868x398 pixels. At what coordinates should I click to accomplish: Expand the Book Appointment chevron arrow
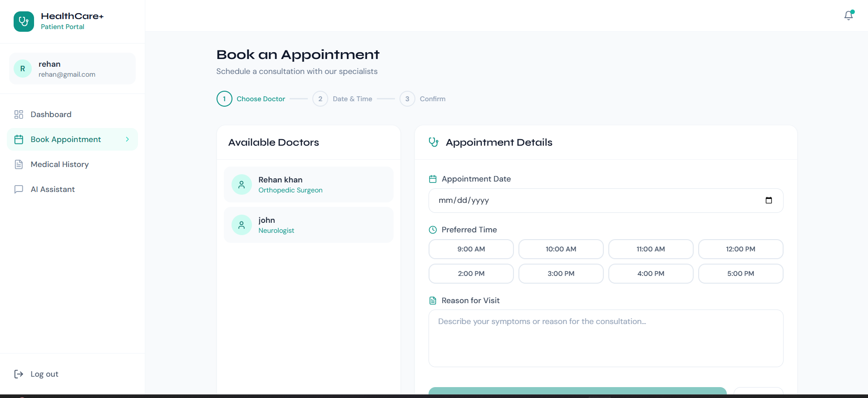(x=128, y=139)
